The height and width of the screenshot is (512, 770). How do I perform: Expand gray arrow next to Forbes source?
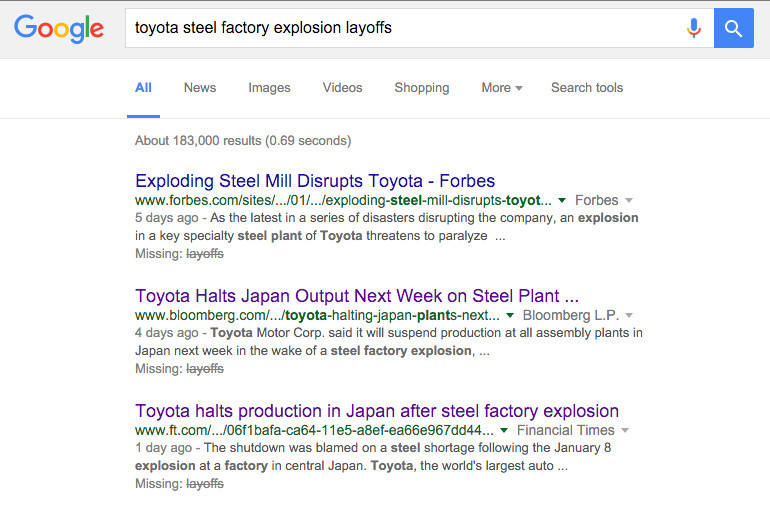629,201
